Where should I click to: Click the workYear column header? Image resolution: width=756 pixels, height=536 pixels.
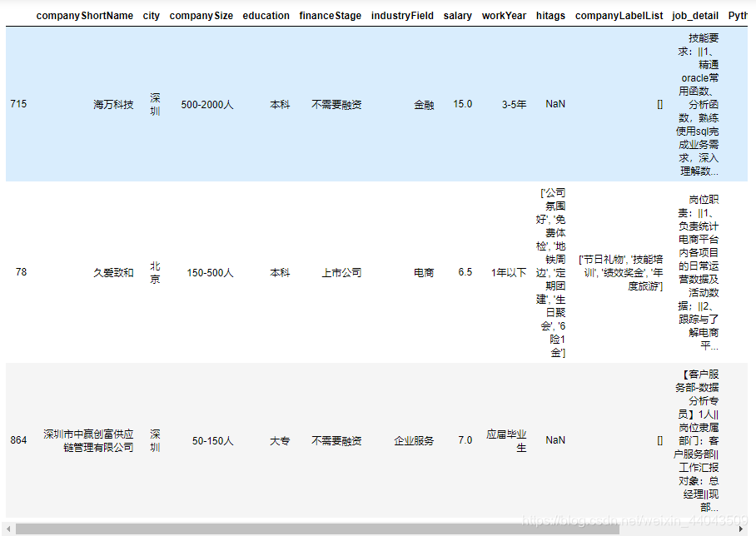[504, 16]
